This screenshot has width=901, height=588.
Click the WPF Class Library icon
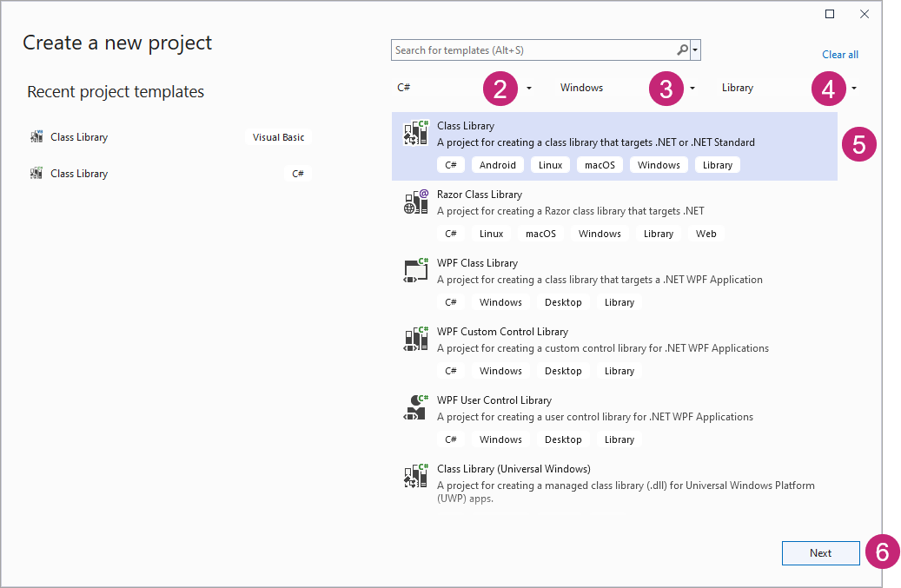pos(416,270)
